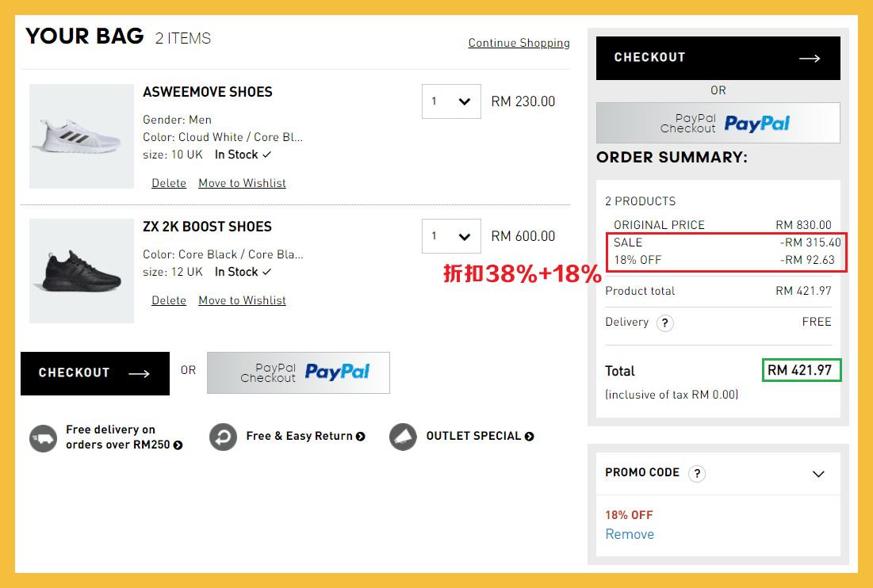
Task: Click the arrow next to Free delivery text
Action: tap(178, 445)
